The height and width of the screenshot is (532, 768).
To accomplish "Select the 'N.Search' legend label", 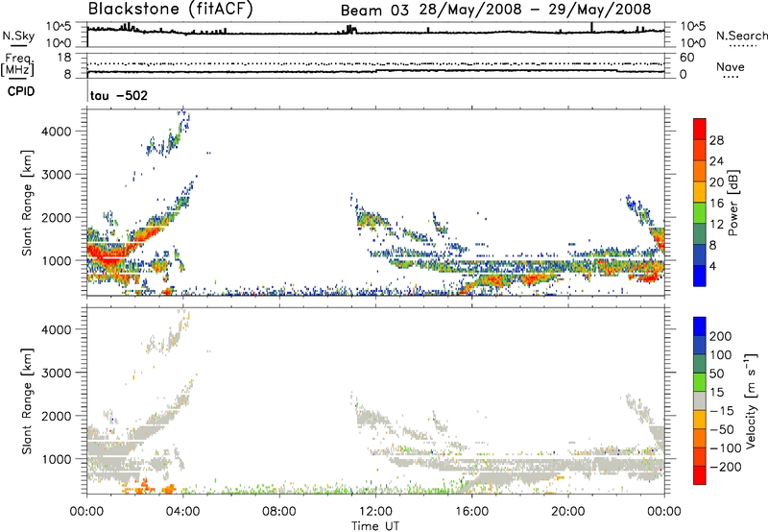I will tap(741, 36).
